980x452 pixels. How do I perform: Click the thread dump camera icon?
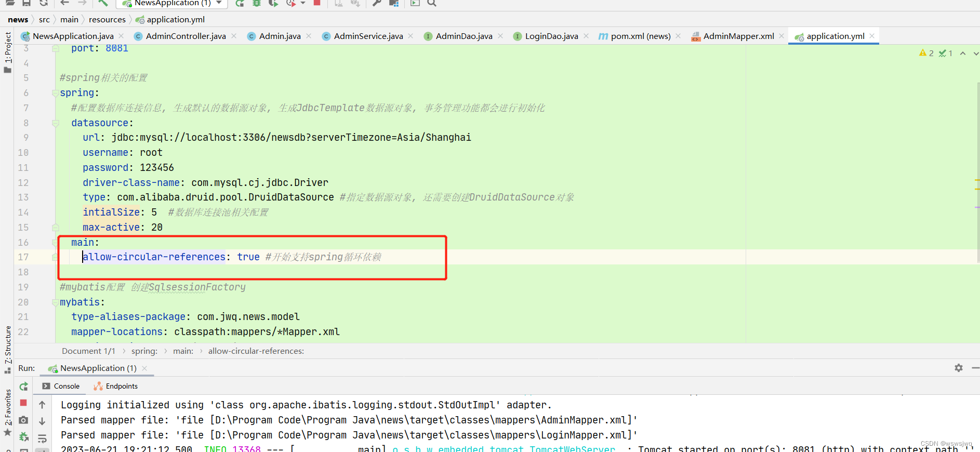(23, 420)
